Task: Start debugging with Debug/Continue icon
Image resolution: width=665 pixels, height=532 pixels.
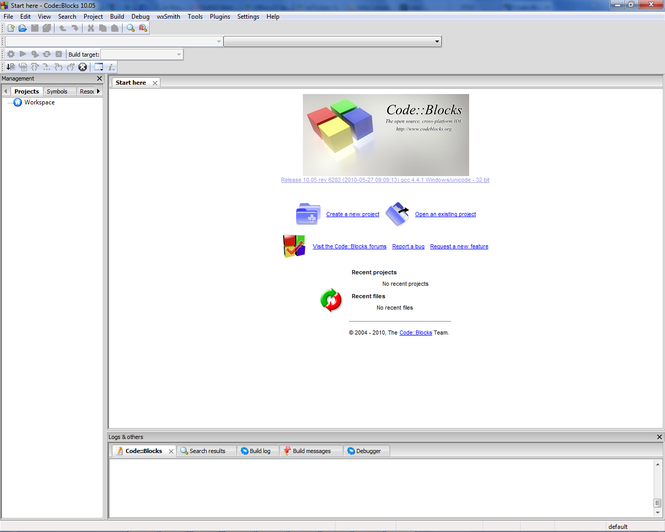Action: (11, 67)
